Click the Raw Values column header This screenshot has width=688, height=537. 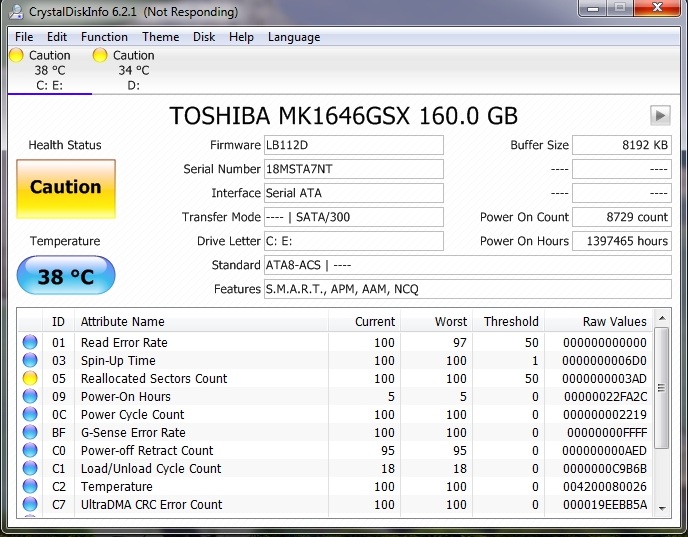pyautogui.click(x=614, y=322)
